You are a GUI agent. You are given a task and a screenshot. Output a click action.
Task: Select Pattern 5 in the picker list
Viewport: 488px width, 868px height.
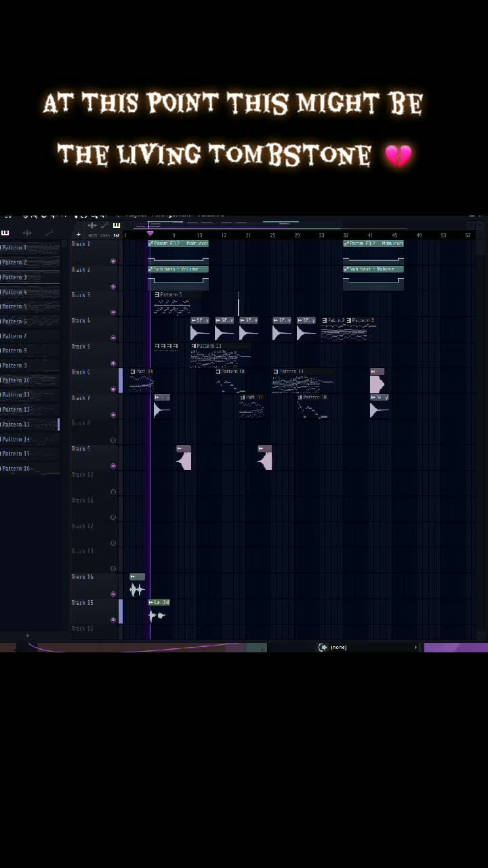[30, 307]
